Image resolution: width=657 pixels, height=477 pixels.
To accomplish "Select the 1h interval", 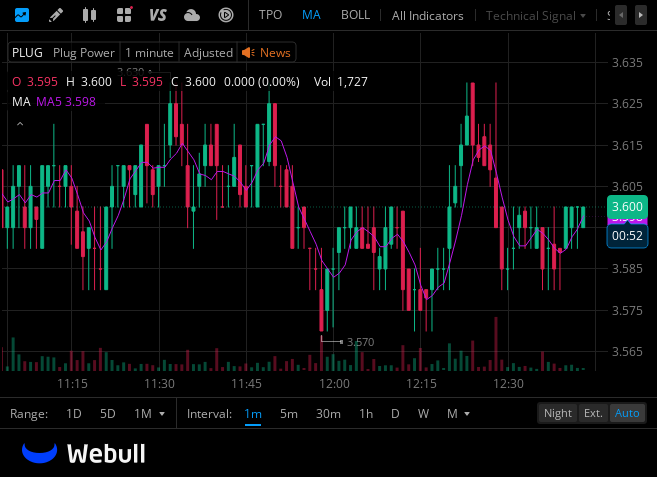I will coord(366,414).
